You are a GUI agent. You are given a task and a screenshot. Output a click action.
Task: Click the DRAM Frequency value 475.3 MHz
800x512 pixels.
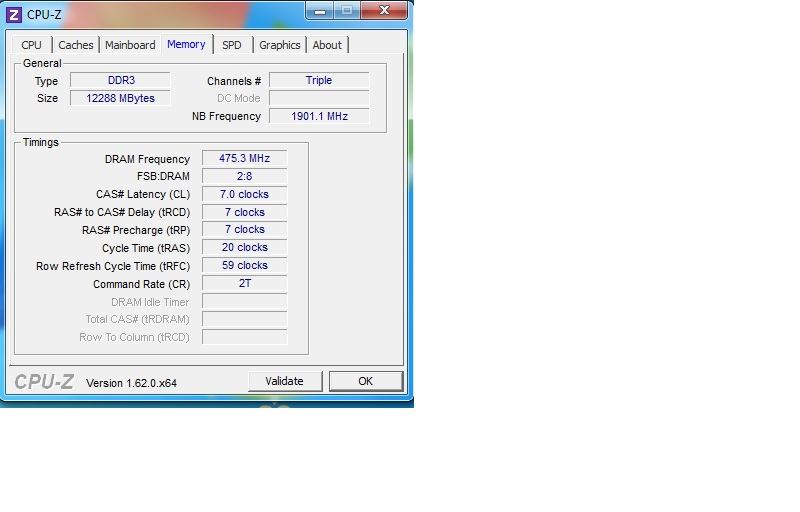(244, 158)
